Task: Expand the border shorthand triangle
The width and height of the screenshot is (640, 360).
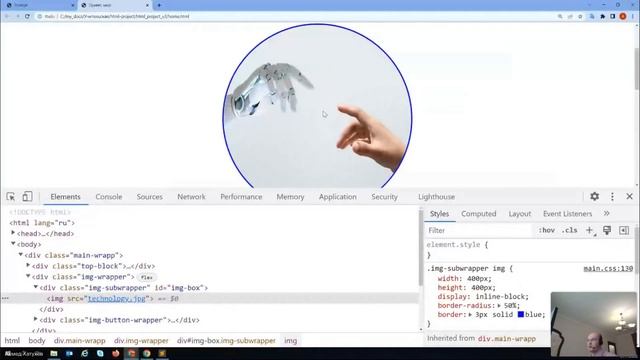Action: coord(470,315)
